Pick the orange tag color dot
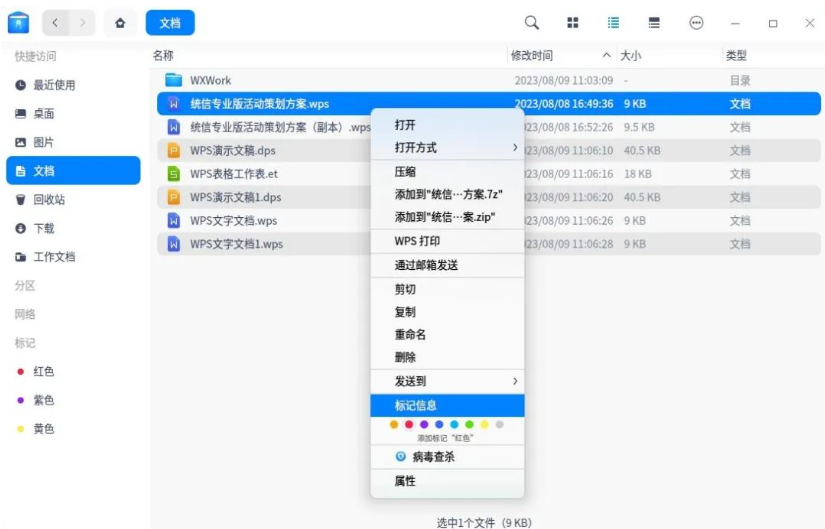The image size is (825, 529). 394,424
